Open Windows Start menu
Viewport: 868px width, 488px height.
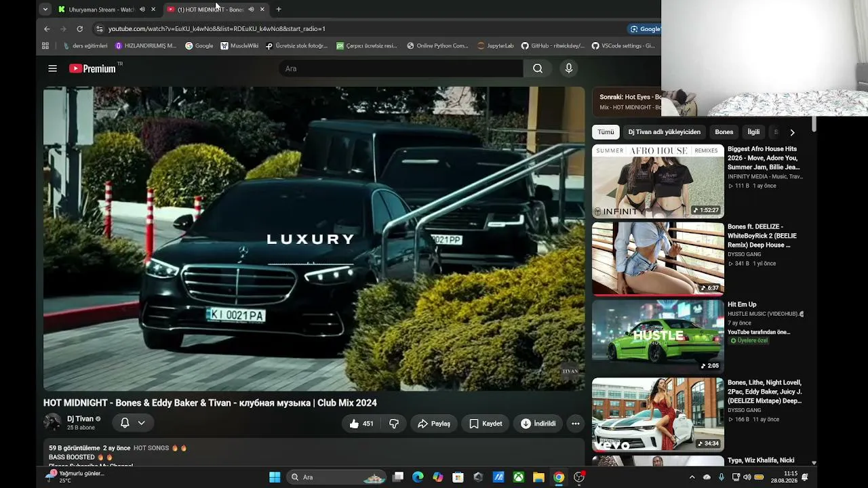[275, 477]
